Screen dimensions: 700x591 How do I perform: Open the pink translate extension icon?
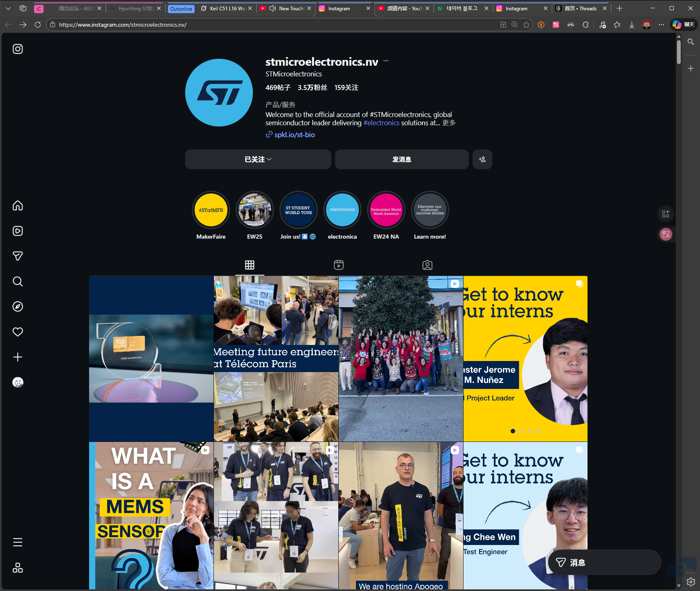[x=556, y=25]
